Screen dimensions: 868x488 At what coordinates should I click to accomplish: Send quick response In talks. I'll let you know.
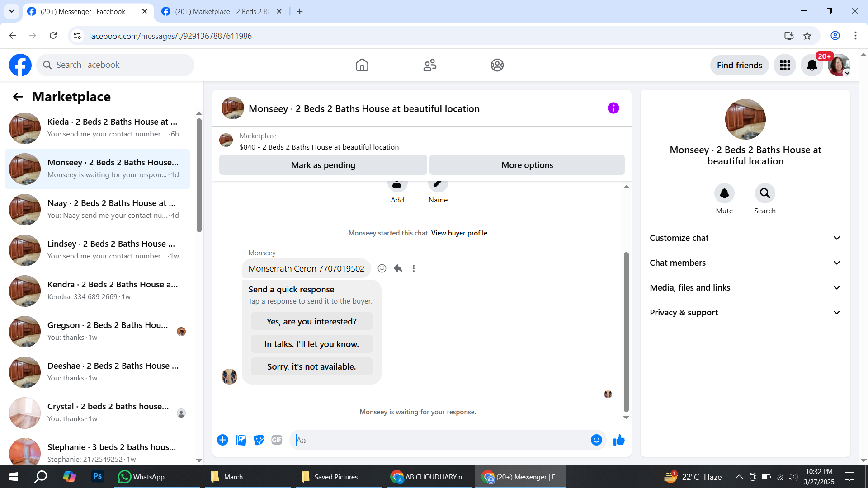point(311,344)
